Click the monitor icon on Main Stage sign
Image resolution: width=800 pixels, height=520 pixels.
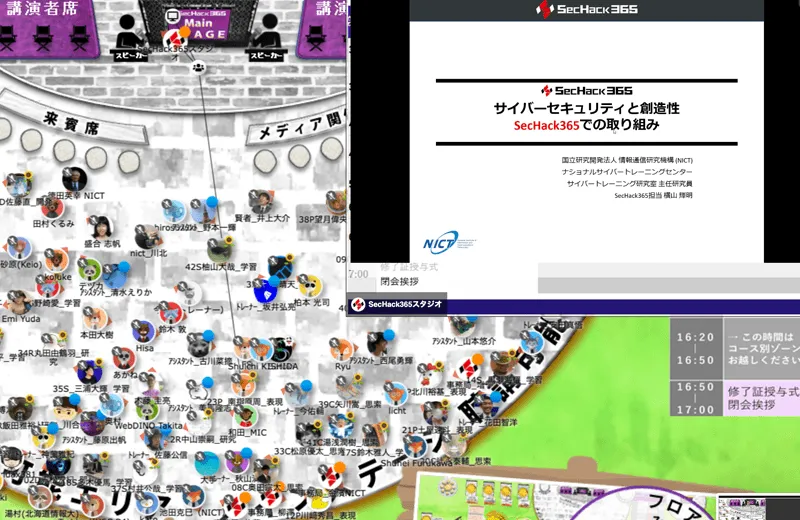(x=172, y=16)
